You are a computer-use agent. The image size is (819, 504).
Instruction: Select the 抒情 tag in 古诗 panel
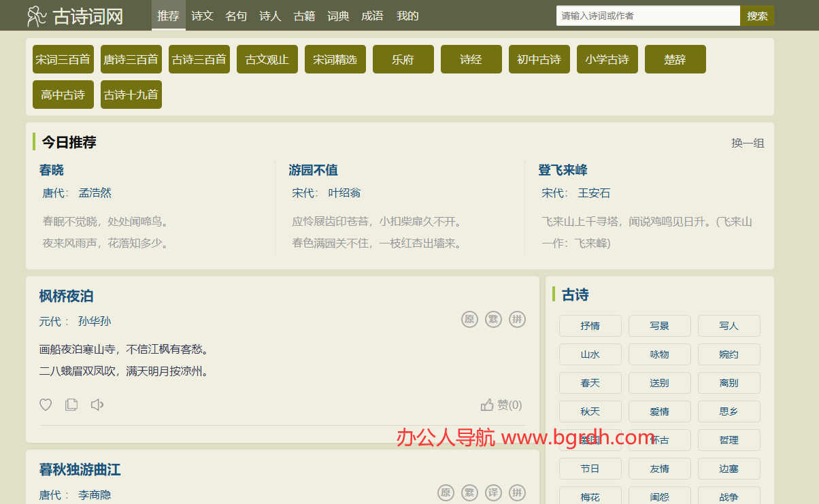[590, 326]
